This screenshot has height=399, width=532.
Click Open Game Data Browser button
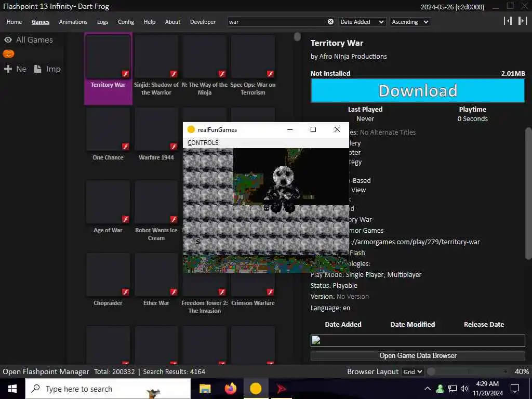click(418, 355)
